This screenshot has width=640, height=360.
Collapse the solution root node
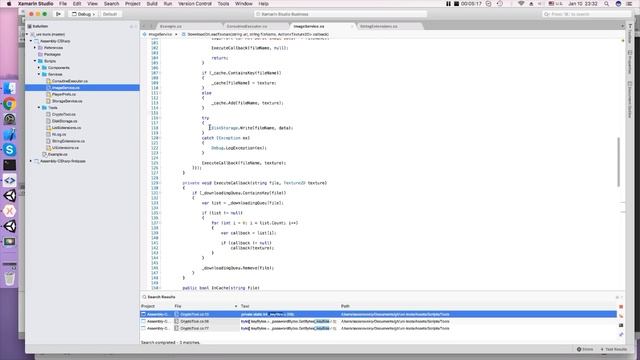click(x=27, y=34)
